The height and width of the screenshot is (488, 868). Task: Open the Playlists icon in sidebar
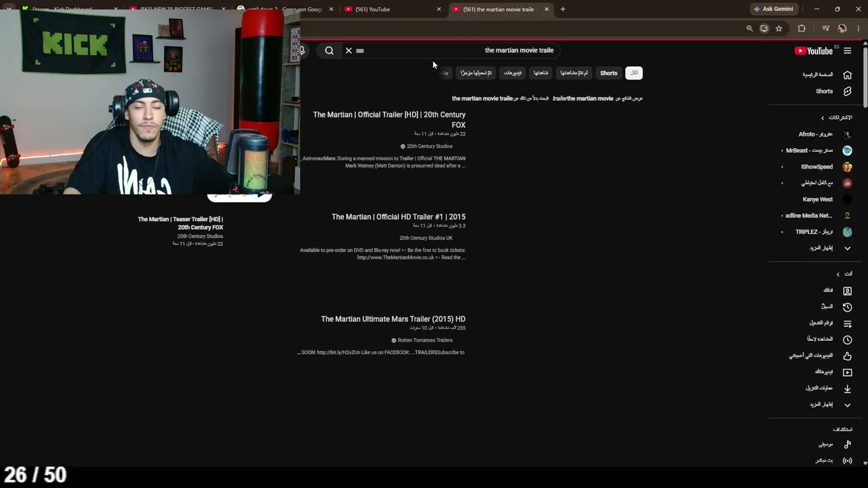pos(847,323)
